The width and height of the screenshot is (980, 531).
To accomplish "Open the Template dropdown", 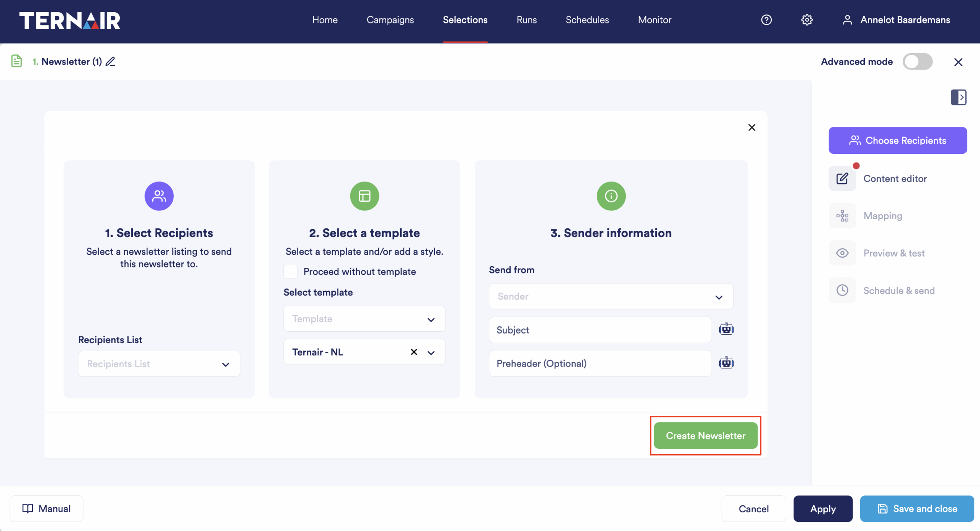I will (364, 319).
